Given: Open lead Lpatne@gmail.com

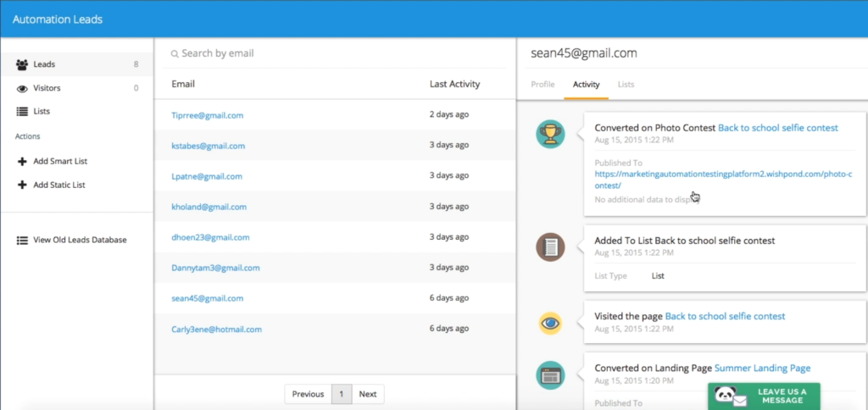Looking at the screenshot, I should pyautogui.click(x=207, y=176).
